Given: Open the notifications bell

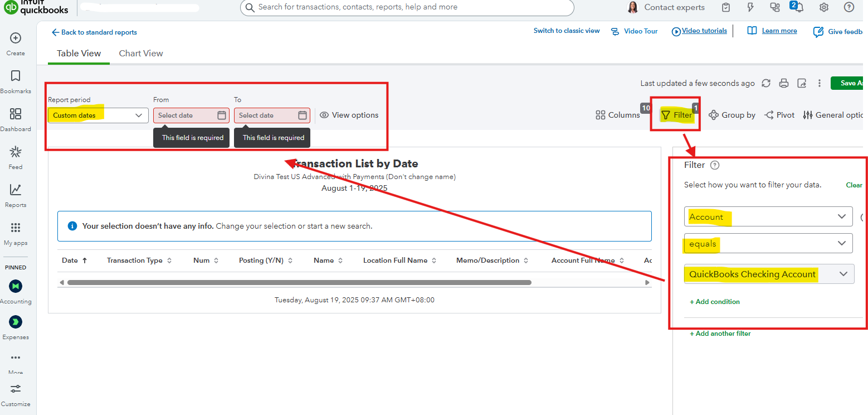Looking at the screenshot, I should [798, 7].
